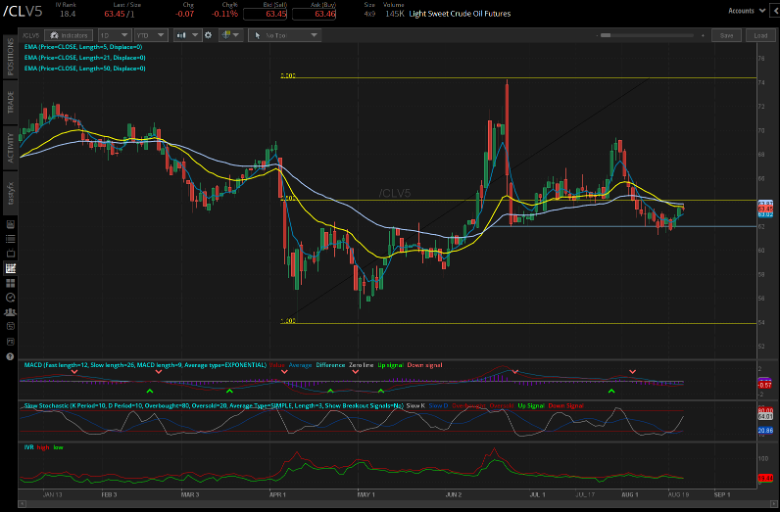Click the /CLV5 chart symbol field in the toolbar
The height and width of the screenshot is (515, 780).
point(31,35)
